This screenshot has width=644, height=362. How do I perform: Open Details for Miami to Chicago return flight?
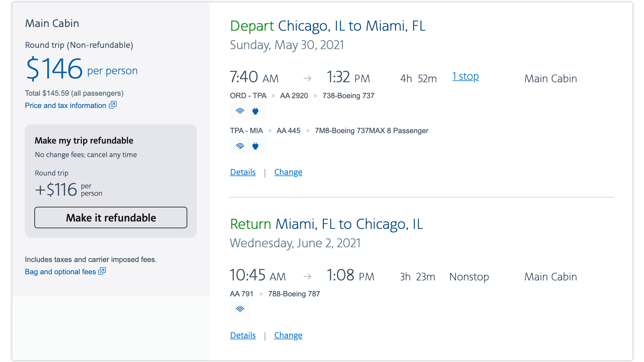pyautogui.click(x=243, y=335)
